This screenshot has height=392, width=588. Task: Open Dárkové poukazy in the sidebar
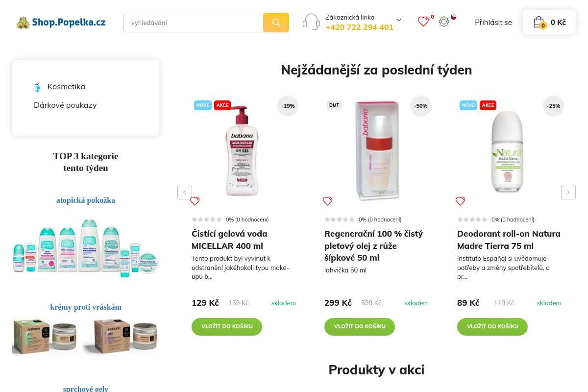click(x=65, y=105)
